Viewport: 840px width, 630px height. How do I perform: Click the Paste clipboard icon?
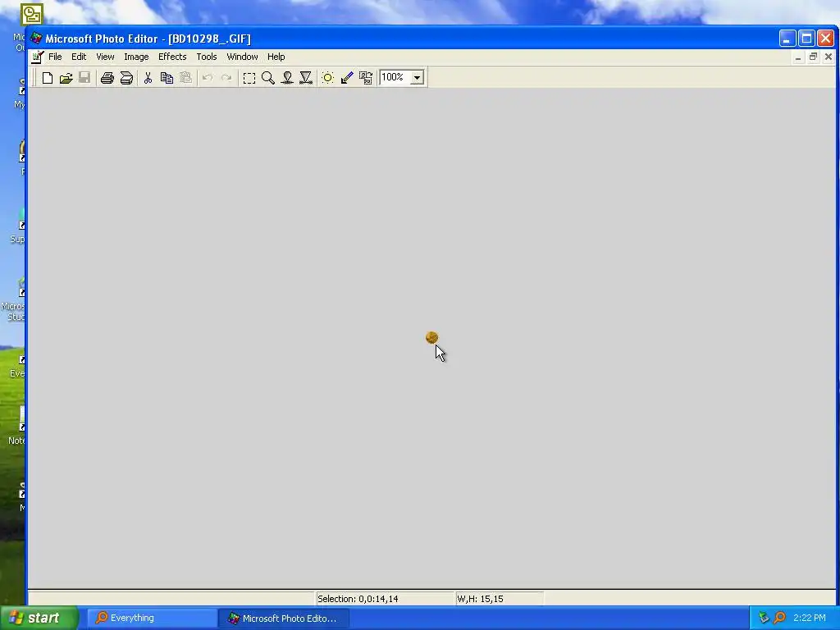click(185, 78)
